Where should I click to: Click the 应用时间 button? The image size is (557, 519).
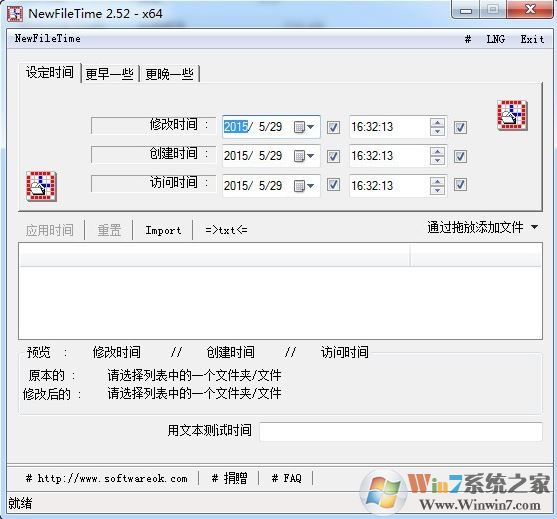50,230
